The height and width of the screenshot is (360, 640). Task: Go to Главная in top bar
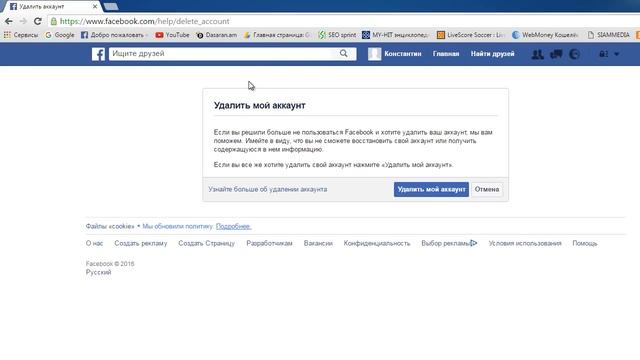point(446,53)
